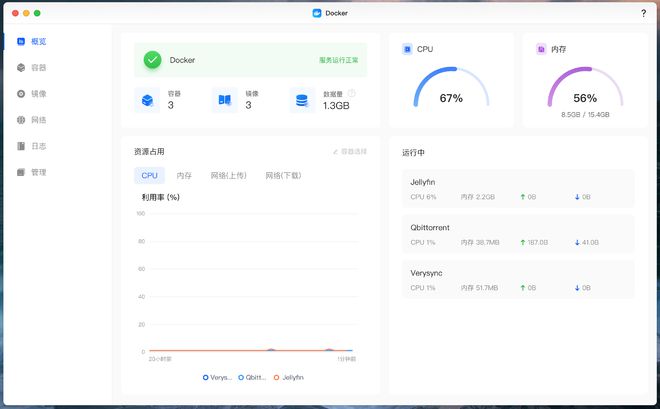
Task: Click the CPU 67% gauge
Action: [451, 87]
